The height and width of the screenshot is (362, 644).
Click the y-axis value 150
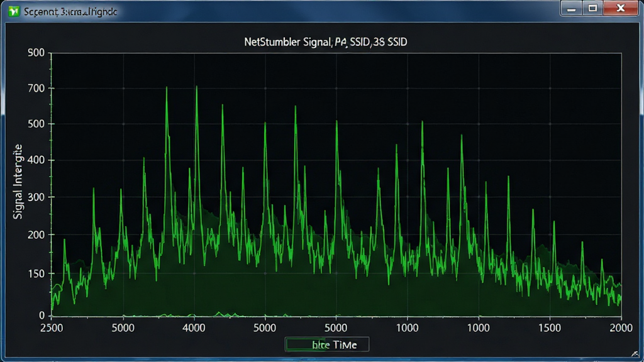tap(36, 274)
